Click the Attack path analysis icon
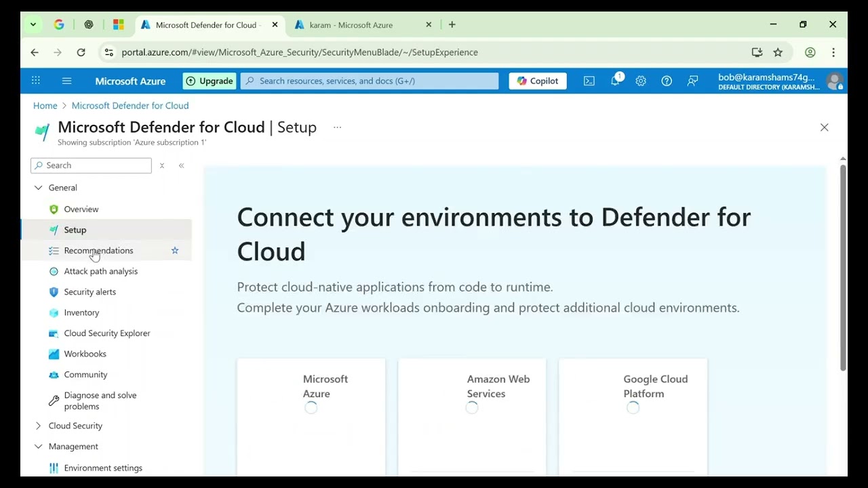The image size is (868, 488). tap(54, 271)
